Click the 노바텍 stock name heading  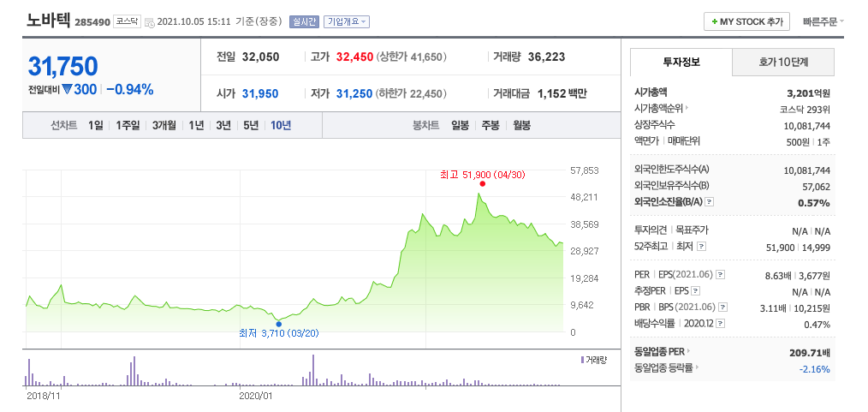click(48, 20)
